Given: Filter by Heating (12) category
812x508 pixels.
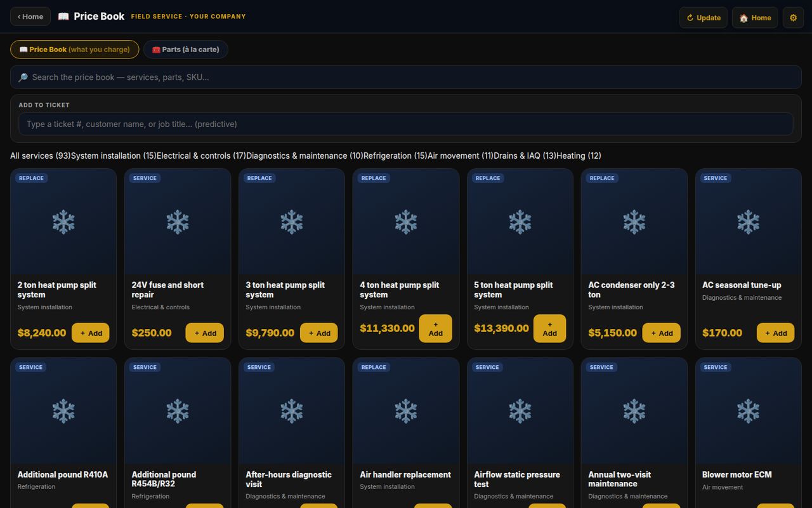Looking at the screenshot, I should (x=579, y=156).
